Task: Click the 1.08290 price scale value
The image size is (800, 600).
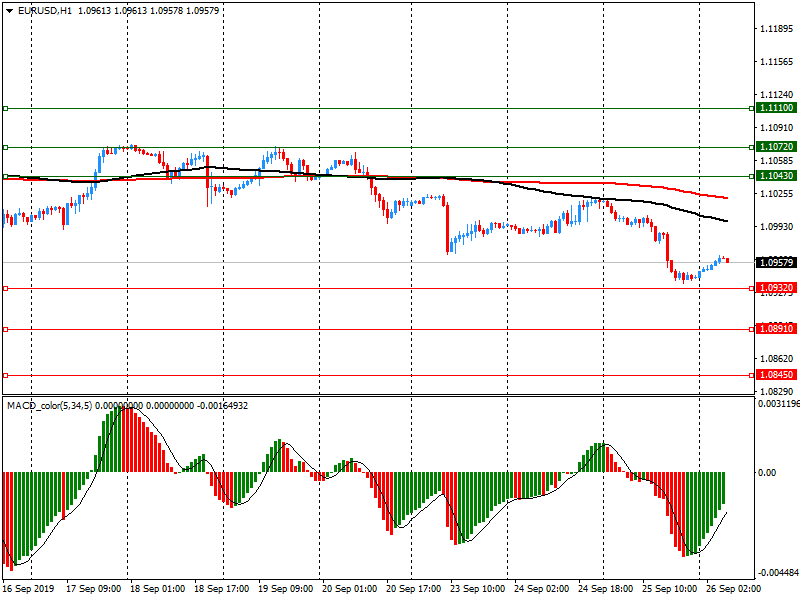Action: tap(777, 392)
